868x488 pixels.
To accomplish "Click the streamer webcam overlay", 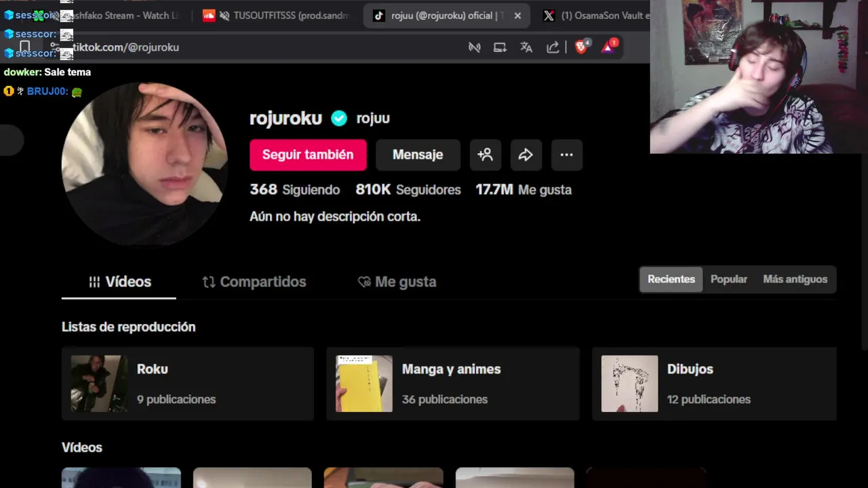I will [x=759, y=77].
